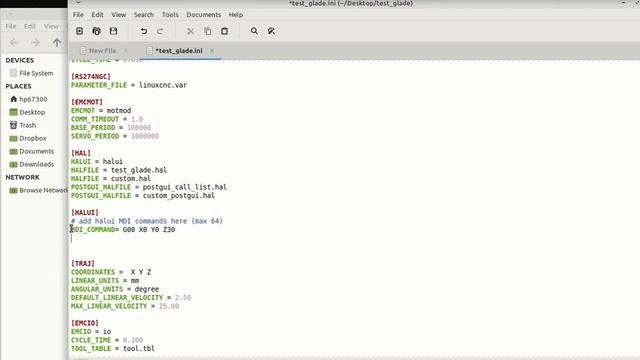
Task: Click the MAX_LINEAR_VELOCITY line
Action: (x=125, y=307)
